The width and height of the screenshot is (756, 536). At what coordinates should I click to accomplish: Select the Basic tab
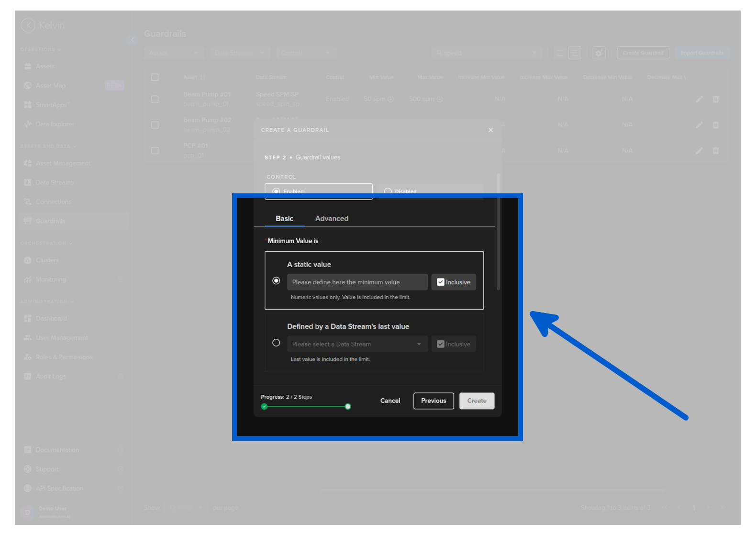click(x=284, y=219)
